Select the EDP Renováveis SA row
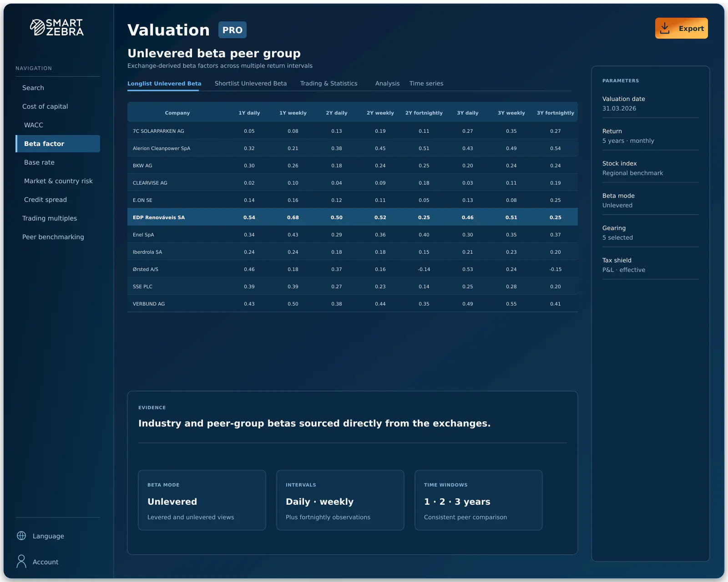The image size is (728, 582). pos(353,217)
